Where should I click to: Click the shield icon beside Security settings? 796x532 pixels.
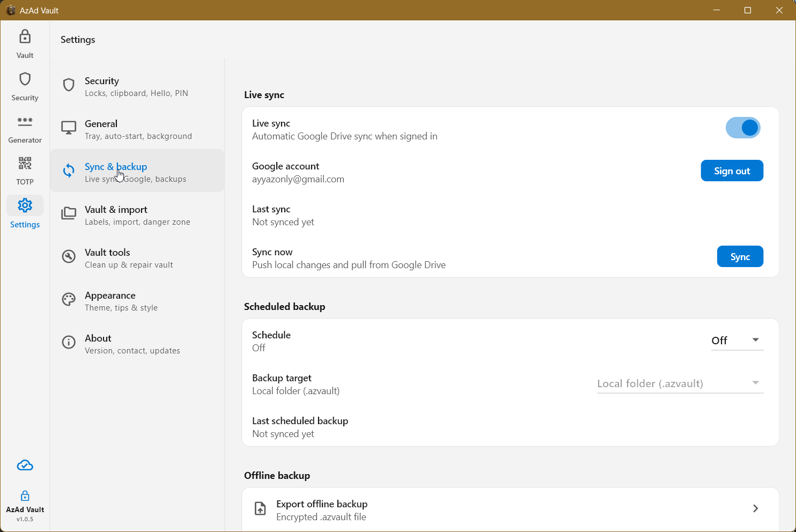pyautogui.click(x=69, y=85)
